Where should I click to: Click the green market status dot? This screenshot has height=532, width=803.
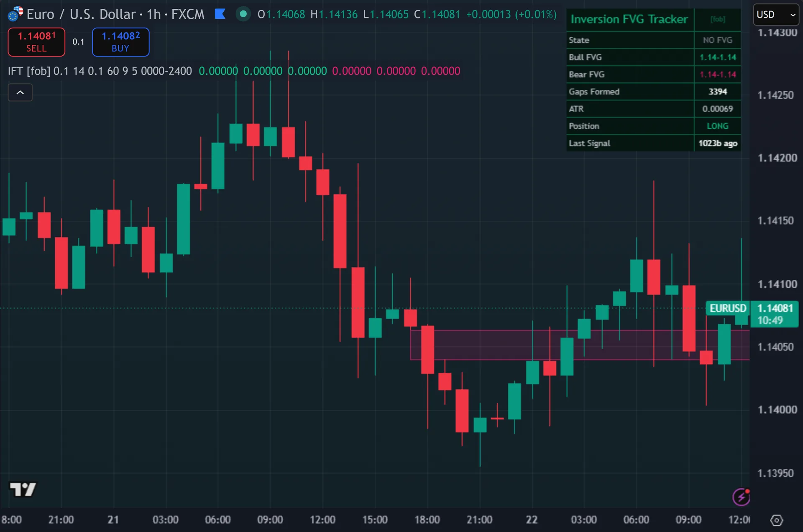243,14
